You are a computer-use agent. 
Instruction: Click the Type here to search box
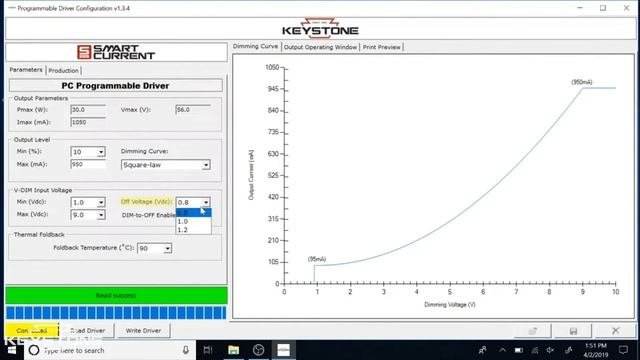pos(110,350)
